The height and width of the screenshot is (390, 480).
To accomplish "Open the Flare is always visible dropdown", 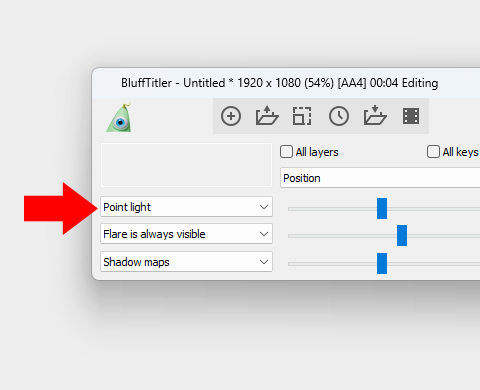I will click(x=186, y=234).
